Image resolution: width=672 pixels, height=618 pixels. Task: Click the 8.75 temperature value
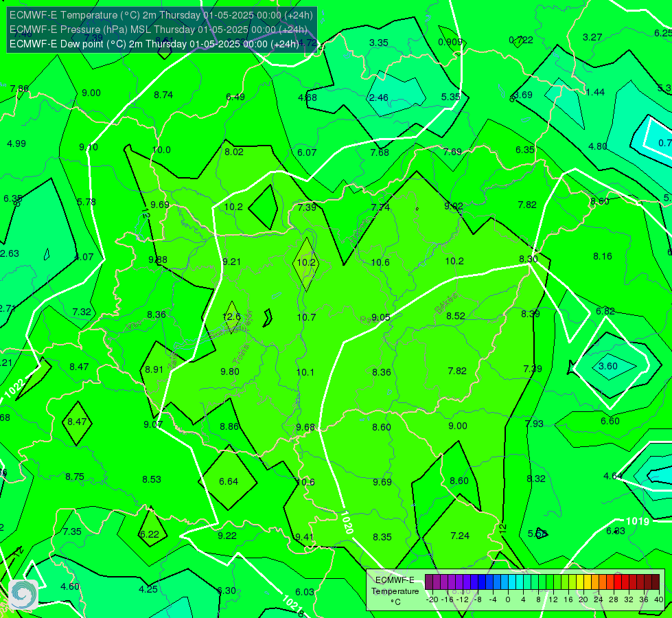click(x=75, y=477)
